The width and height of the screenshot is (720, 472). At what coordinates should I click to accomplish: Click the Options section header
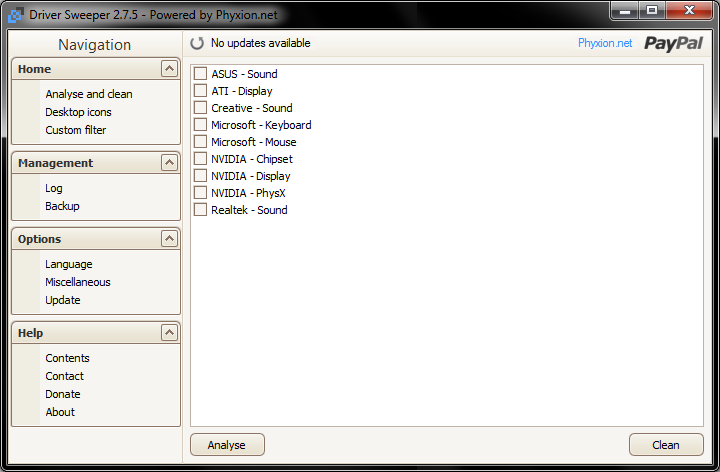pyautogui.click(x=96, y=239)
